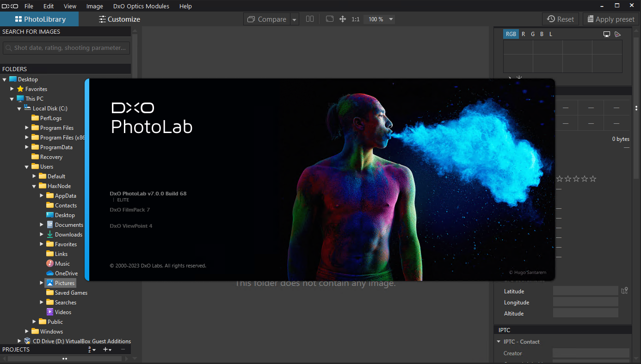Open the Image menu
This screenshot has width=641, height=364.
(95, 6)
